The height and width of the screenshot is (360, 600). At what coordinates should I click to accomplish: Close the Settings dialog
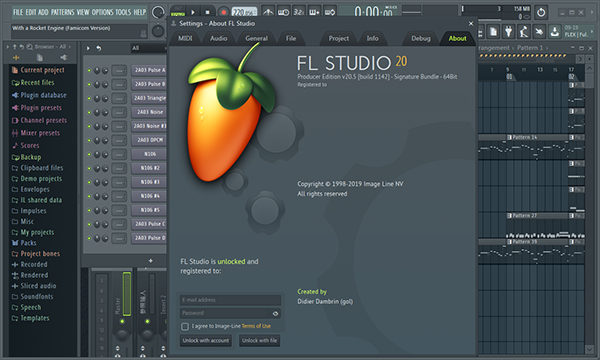[x=471, y=24]
